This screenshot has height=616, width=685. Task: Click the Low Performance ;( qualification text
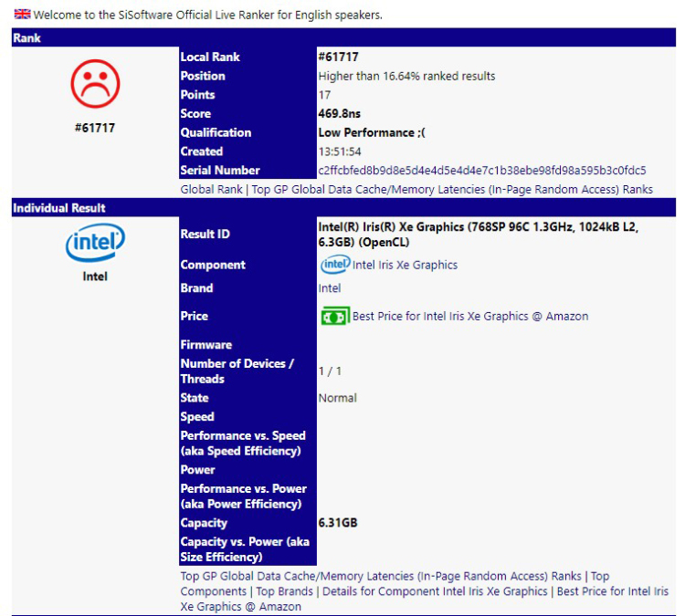pos(372,132)
